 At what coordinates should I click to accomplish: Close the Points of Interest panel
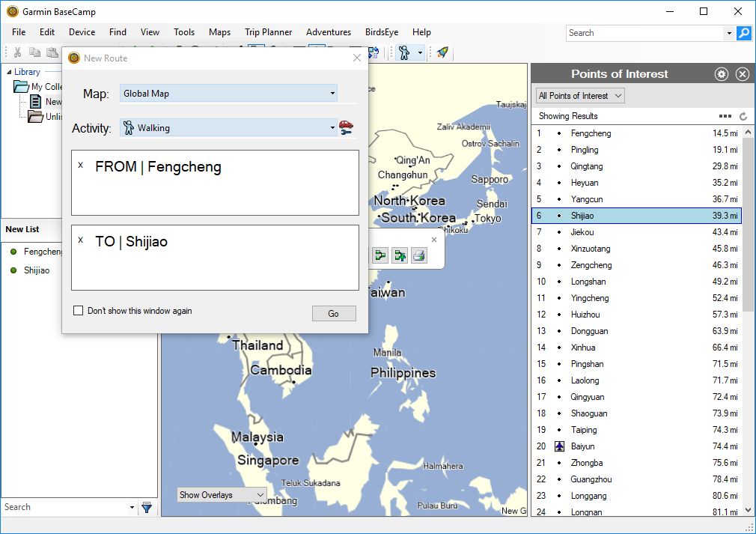[x=743, y=74]
